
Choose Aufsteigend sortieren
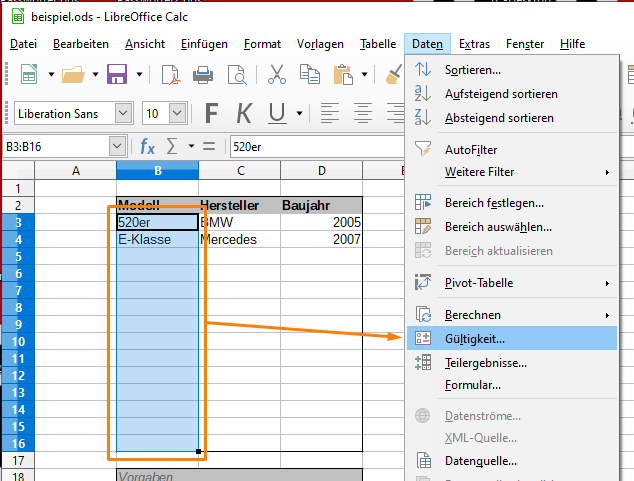tap(512, 94)
